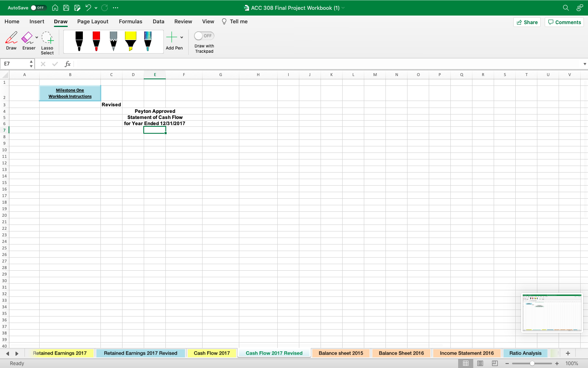Open the Undo history dropdown arrow
The height and width of the screenshot is (368, 588).
tap(96, 8)
